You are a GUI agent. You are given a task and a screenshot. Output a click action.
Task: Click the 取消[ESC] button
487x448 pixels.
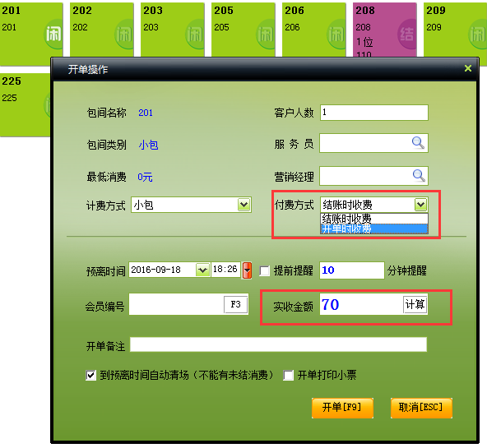tap(421, 408)
